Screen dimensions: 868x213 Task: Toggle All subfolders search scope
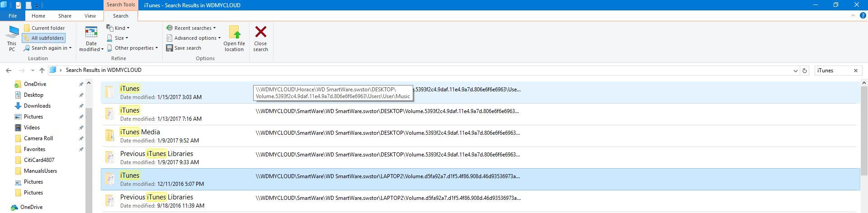click(44, 38)
